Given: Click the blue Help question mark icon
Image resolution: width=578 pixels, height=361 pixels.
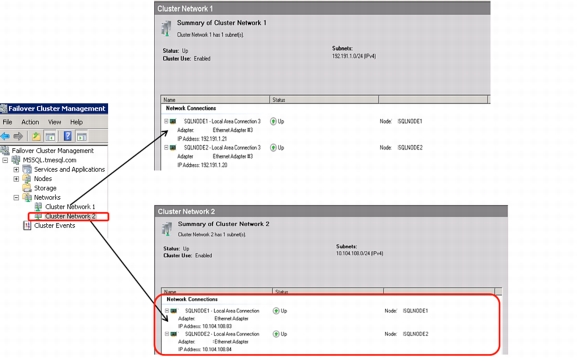Looking at the screenshot, I should pyautogui.click(x=68, y=136).
